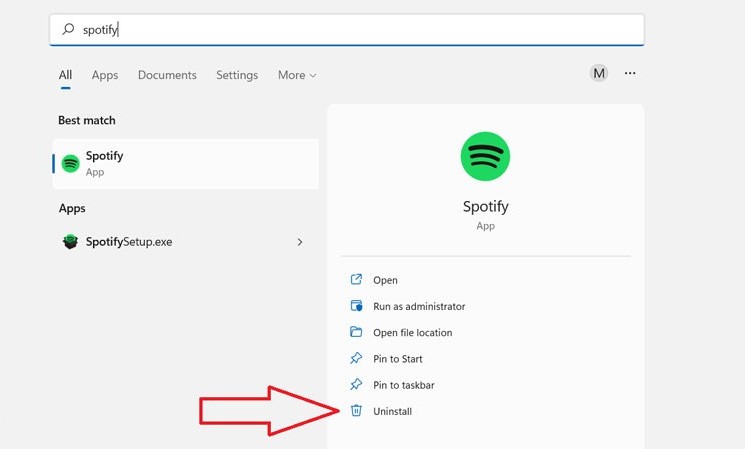
Task: Expand SpotifySetup.exe details chevron
Action: pos(300,242)
